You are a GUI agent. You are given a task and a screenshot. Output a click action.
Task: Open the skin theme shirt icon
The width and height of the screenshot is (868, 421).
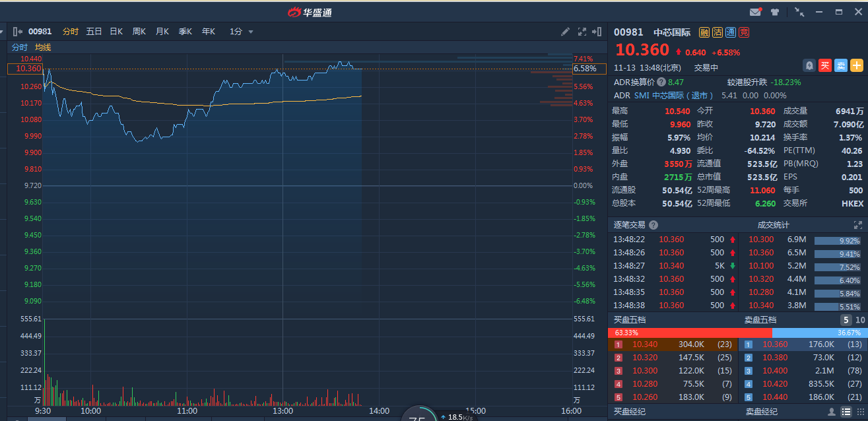coord(774,12)
